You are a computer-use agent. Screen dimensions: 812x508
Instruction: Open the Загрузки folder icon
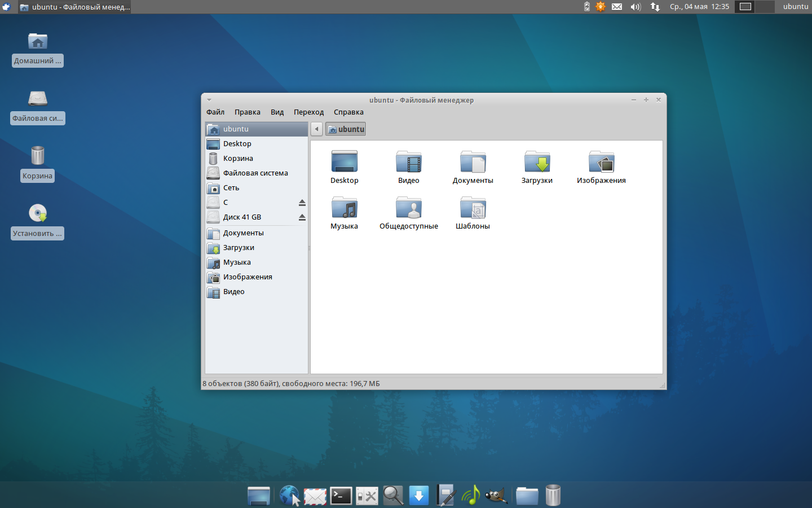[537, 163]
